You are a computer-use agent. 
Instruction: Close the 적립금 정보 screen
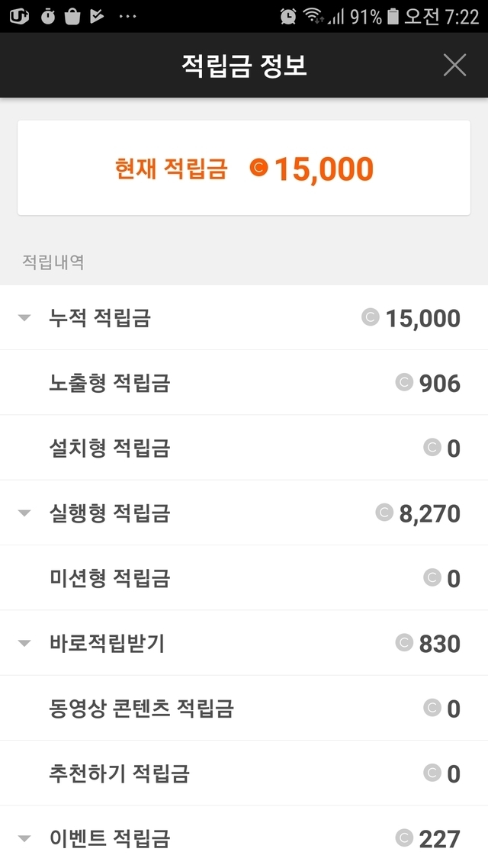pyautogui.click(x=454, y=66)
